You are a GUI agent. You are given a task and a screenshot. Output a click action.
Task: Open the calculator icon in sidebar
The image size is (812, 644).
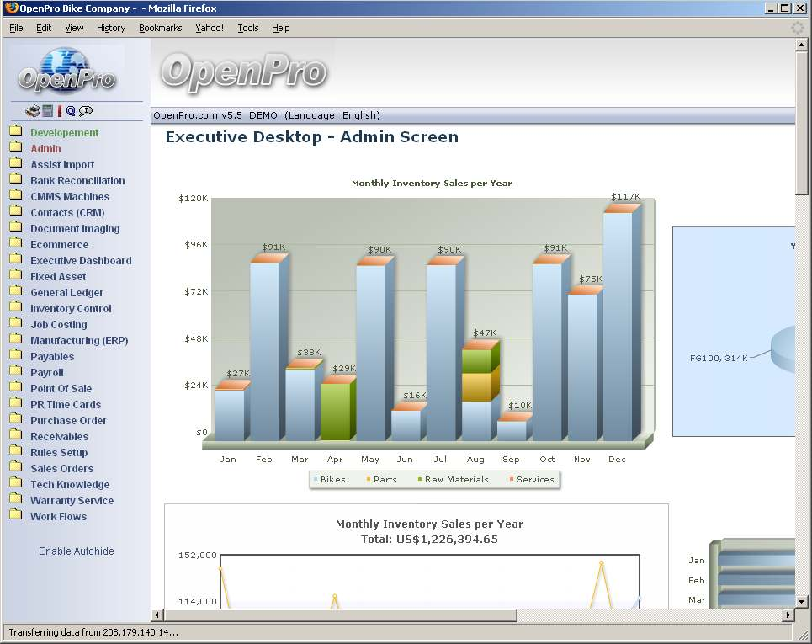click(48, 111)
